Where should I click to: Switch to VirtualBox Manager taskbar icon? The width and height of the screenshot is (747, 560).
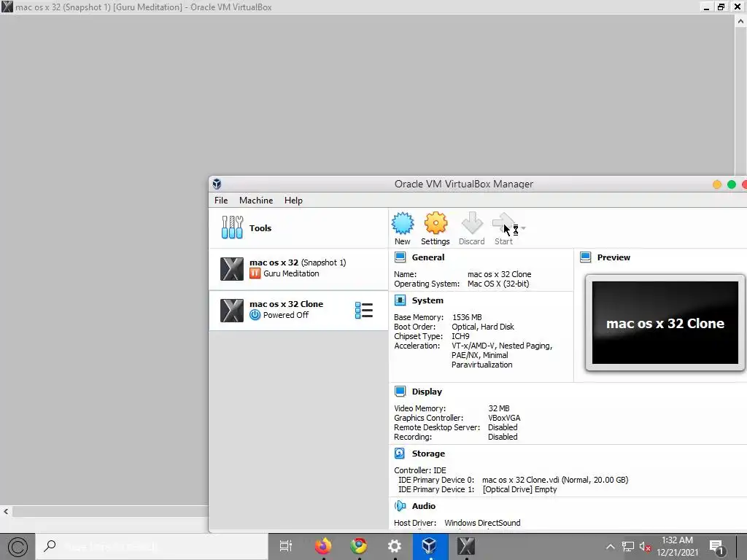coord(430,546)
